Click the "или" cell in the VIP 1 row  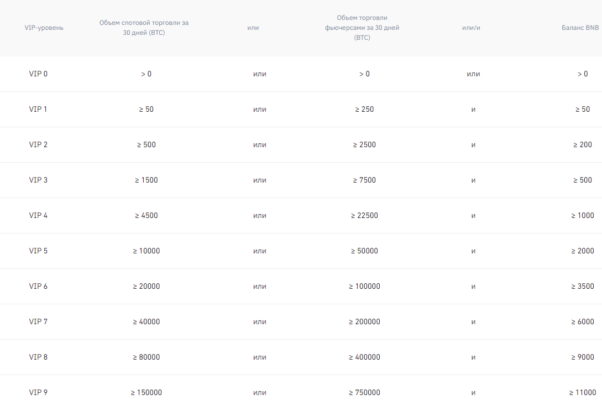coord(260,109)
